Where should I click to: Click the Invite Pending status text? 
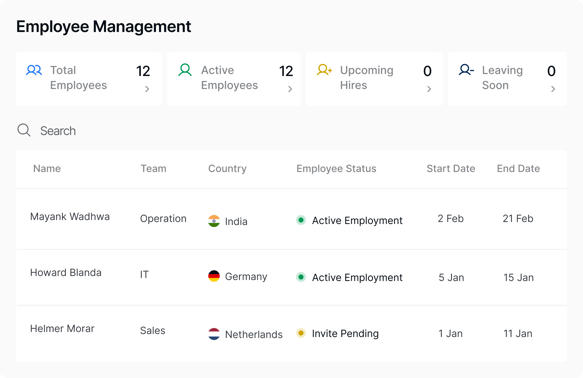pyautogui.click(x=345, y=333)
